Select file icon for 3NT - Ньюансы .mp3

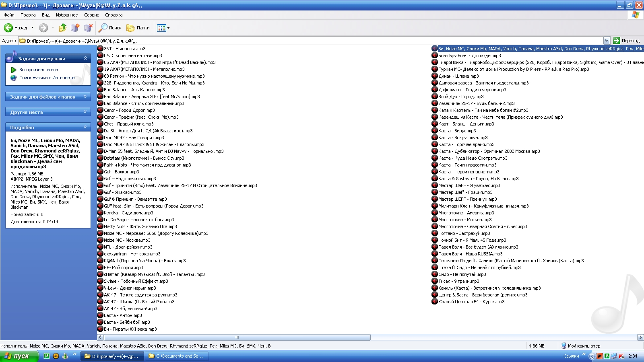pyautogui.click(x=100, y=49)
